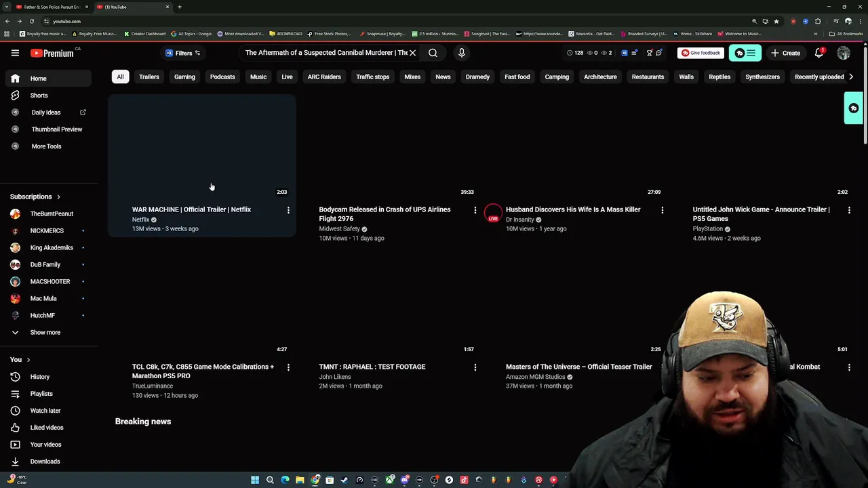Open the Filters control
The width and height of the screenshot is (868, 488).
pos(183,53)
